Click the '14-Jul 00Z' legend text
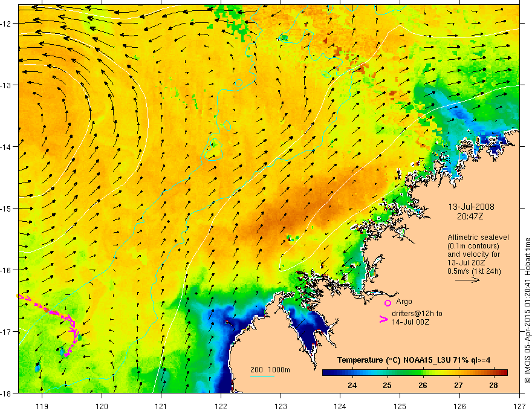The image size is (532, 411). click(410, 322)
